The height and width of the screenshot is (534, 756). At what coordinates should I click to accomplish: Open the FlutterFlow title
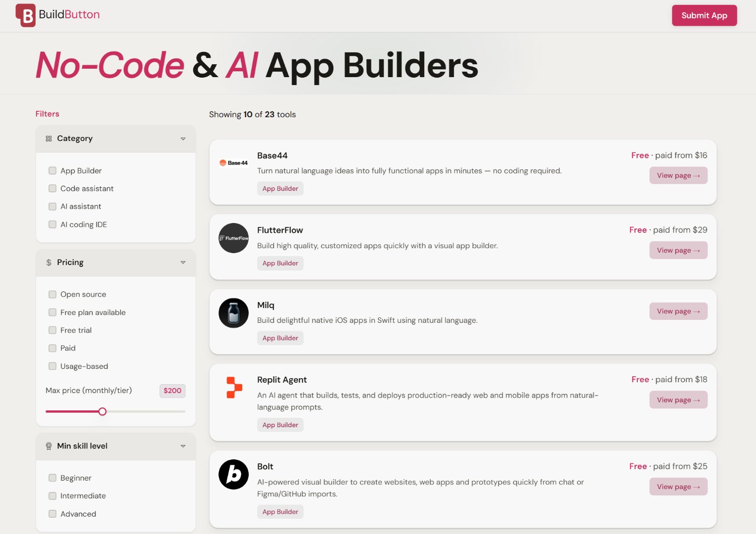(x=280, y=230)
